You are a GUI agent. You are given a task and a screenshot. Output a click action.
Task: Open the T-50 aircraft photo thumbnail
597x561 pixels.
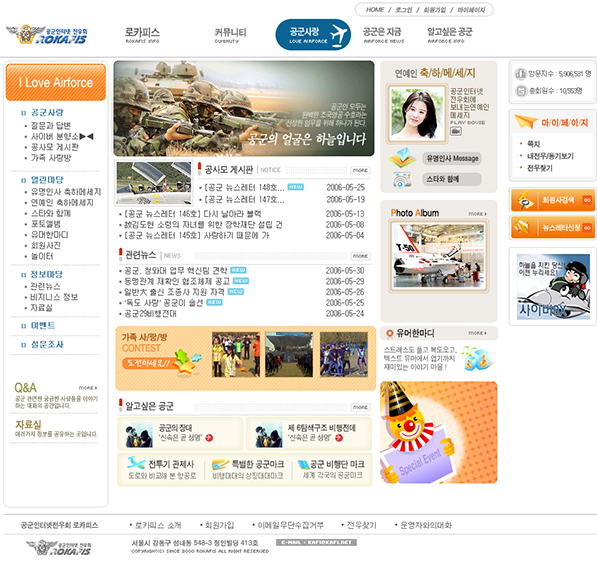[x=438, y=256]
